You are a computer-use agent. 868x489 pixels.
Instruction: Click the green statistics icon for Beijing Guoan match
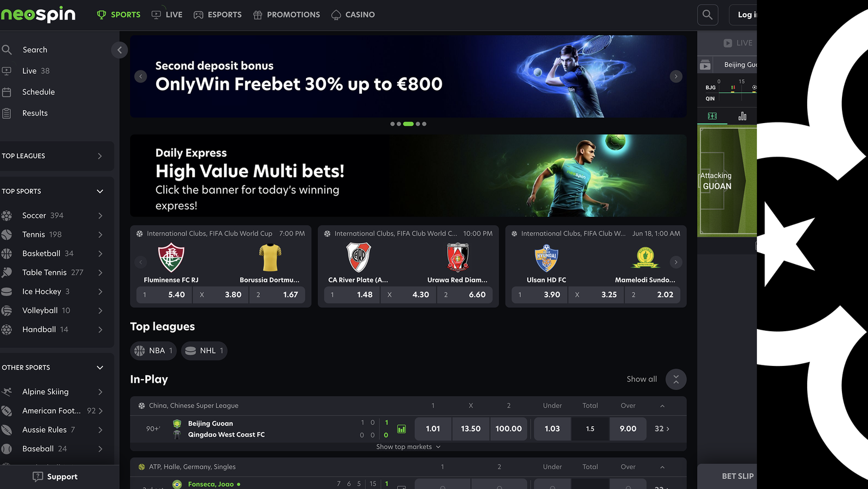click(401, 429)
